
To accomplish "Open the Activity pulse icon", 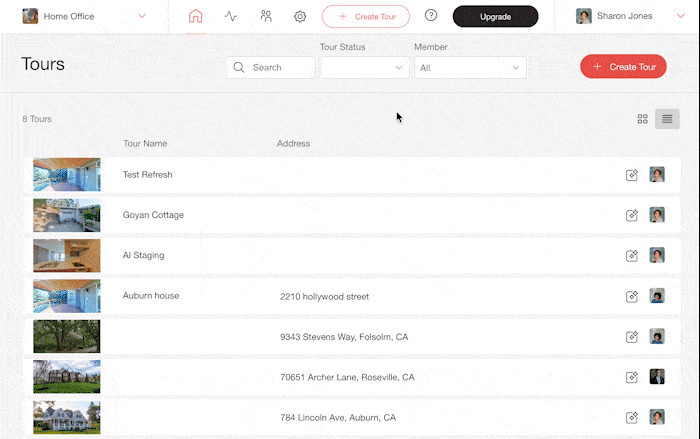I will [231, 16].
